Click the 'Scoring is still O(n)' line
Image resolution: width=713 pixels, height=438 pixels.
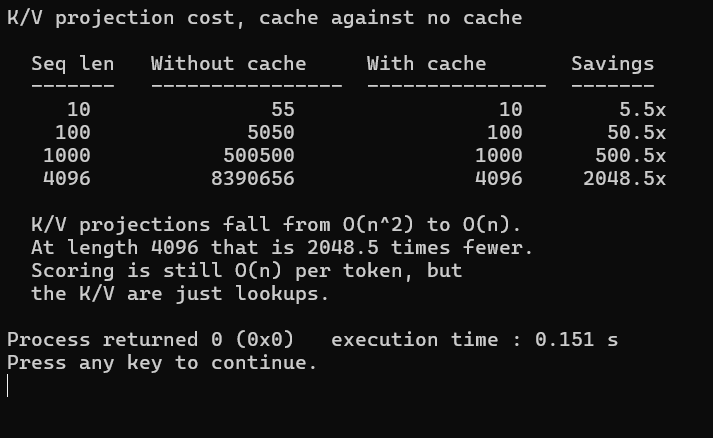pos(246,271)
